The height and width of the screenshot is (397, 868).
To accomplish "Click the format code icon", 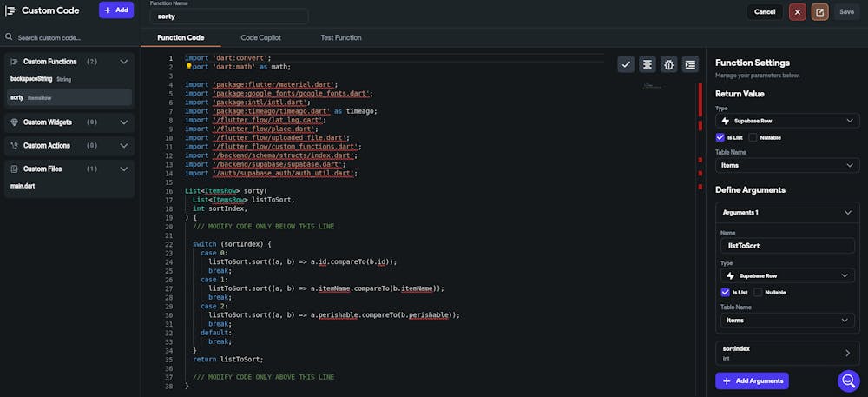I will 648,64.
